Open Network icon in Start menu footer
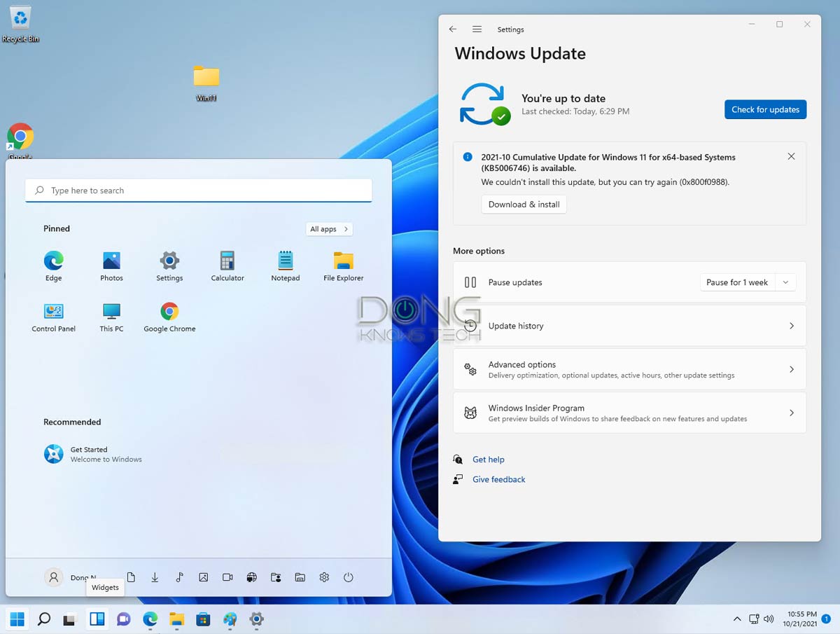The height and width of the screenshot is (634, 840). click(252, 577)
